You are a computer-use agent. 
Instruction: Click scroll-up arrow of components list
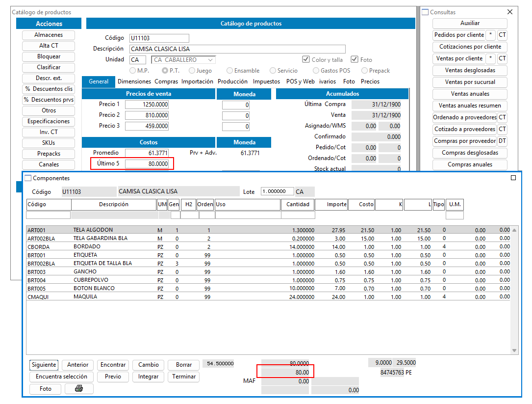coord(514,230)
